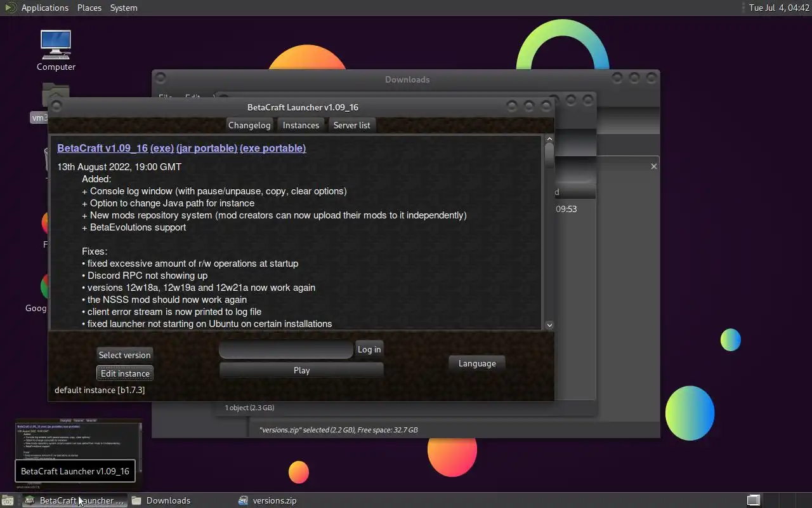Open the BetaCraft v1.09_16 link
This screenshot has width=812, height=508.
point(102,148)
